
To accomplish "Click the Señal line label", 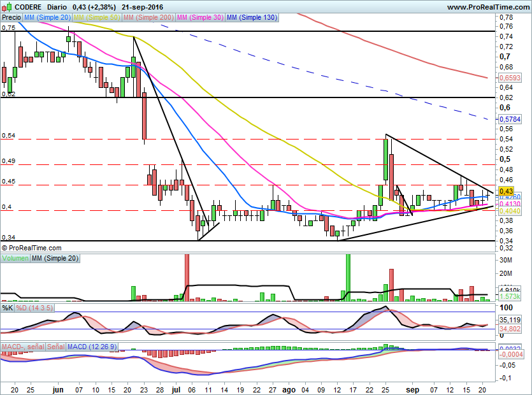I will (55, 347).
